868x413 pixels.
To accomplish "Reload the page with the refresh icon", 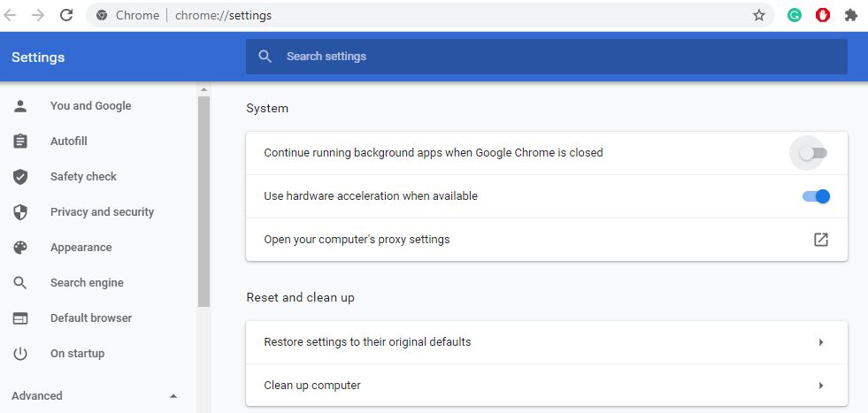I will pos(66,16).
